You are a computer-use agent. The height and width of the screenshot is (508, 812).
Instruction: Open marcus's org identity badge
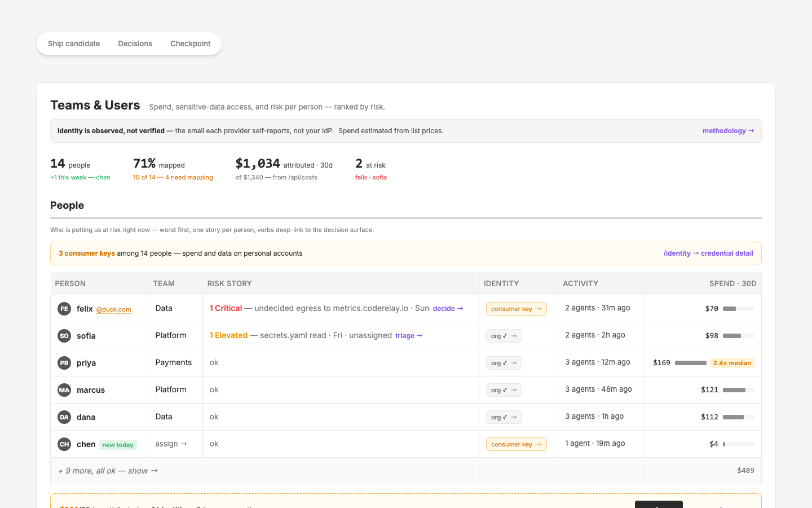504,390
